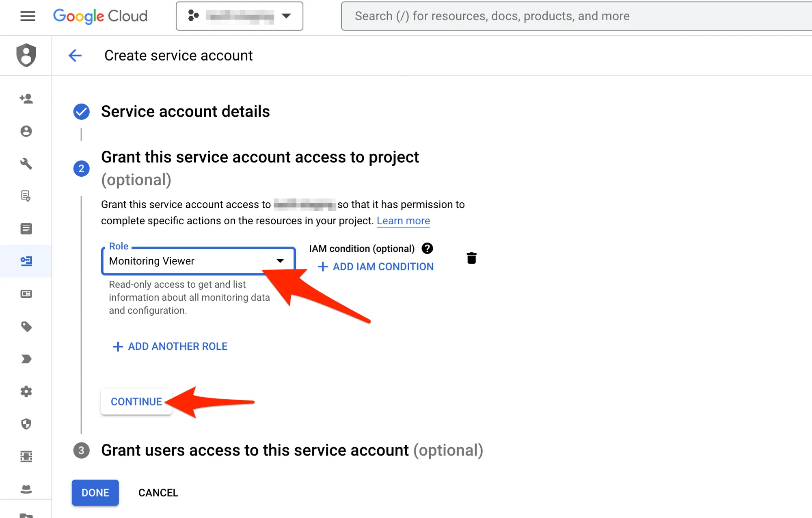Open the Role dropdown showing Monitoring Viewer
Viewport: 812px width, 518px height.
coord(198,261)
